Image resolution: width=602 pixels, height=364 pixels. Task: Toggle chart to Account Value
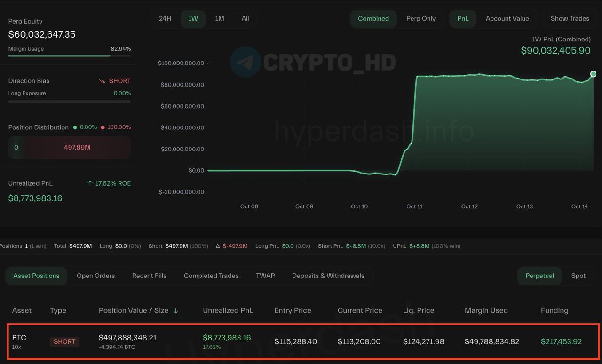click(507, 19)
